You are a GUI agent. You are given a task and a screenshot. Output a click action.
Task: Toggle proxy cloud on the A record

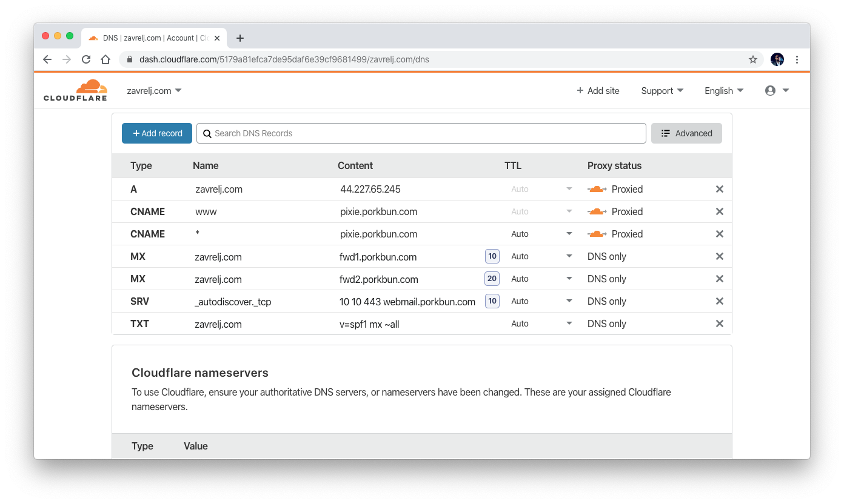point(597,189)
